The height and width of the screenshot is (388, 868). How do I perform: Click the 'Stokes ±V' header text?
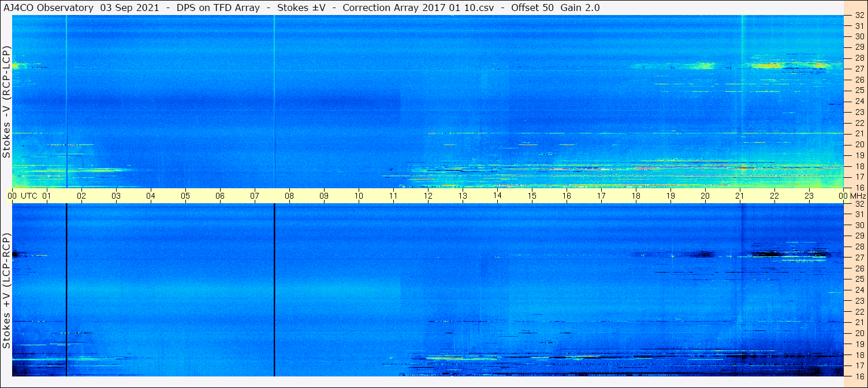pos(301,8)
